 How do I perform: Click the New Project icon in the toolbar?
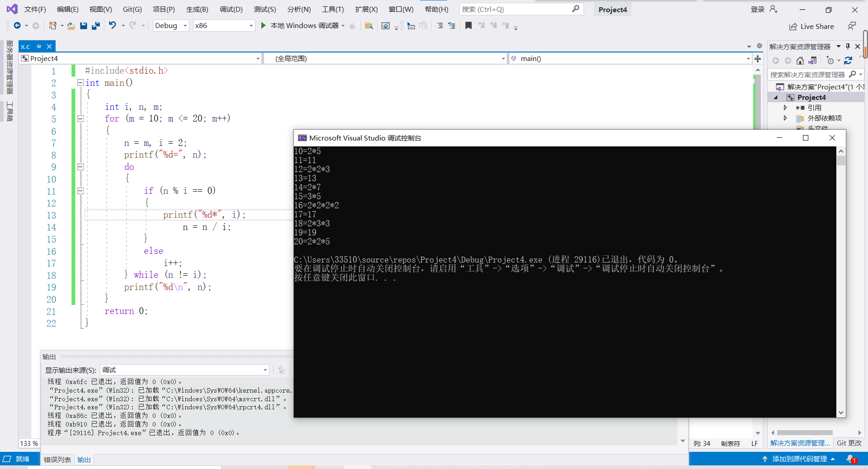[x=53, y=26]
